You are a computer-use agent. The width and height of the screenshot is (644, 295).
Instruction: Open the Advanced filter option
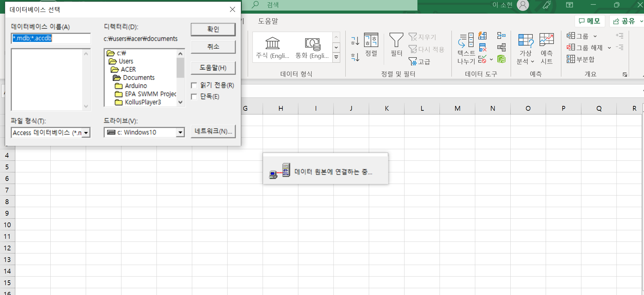tap(419, 62)
